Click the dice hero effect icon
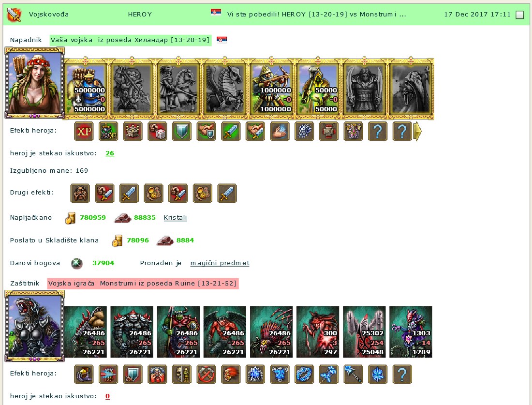This screenshot has height=405, width=532. (157, 131)
